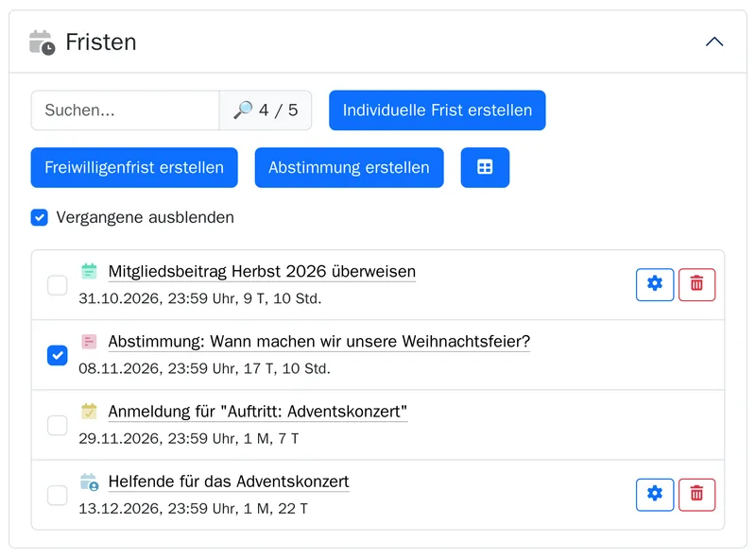This screenshot has height=558, width=756.
Task: Check the Helfende für das Adventskonzert checkbox
Action: pos(58,496)
